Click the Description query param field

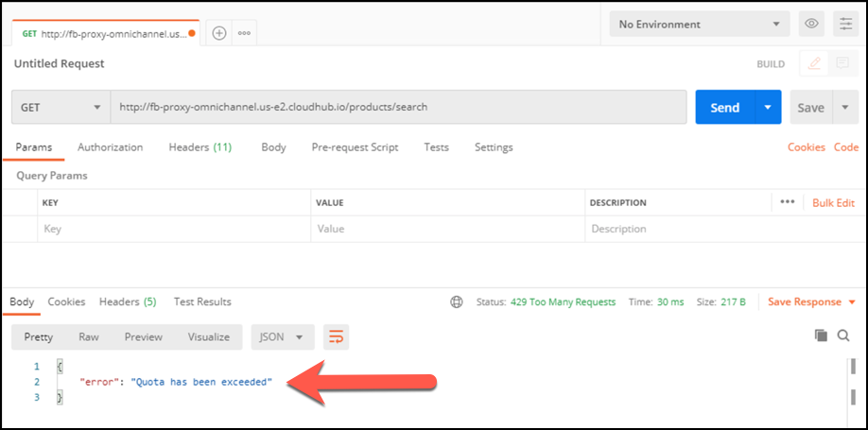pos(725,229)
